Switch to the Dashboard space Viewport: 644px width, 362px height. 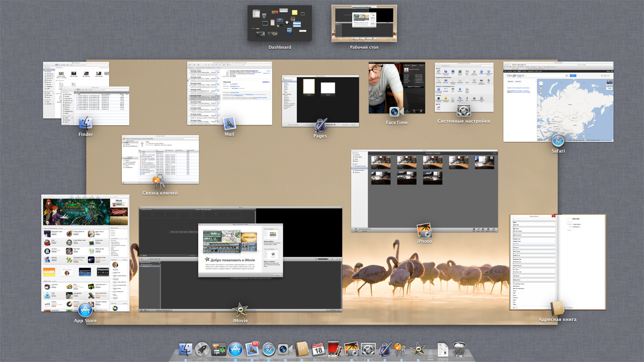coord(279,23)
